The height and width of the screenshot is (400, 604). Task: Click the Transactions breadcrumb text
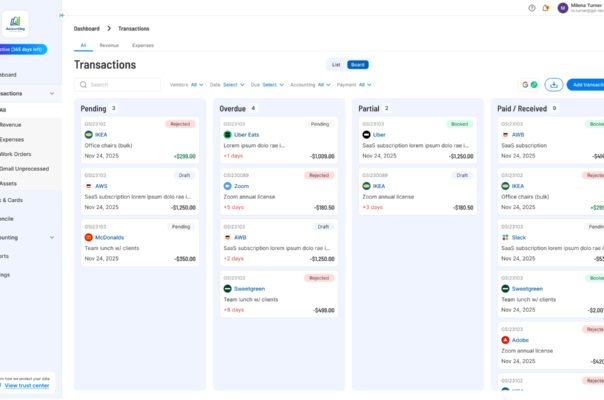pos(134,29)
